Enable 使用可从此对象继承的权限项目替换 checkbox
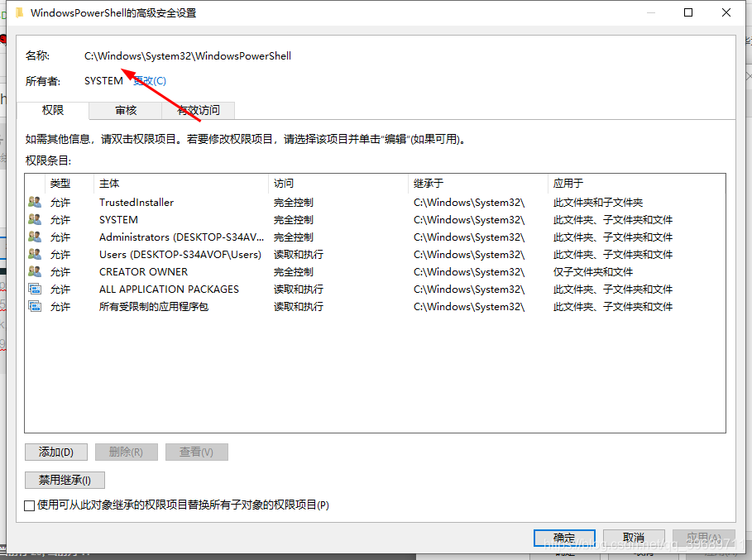 [x=29, y=505]
